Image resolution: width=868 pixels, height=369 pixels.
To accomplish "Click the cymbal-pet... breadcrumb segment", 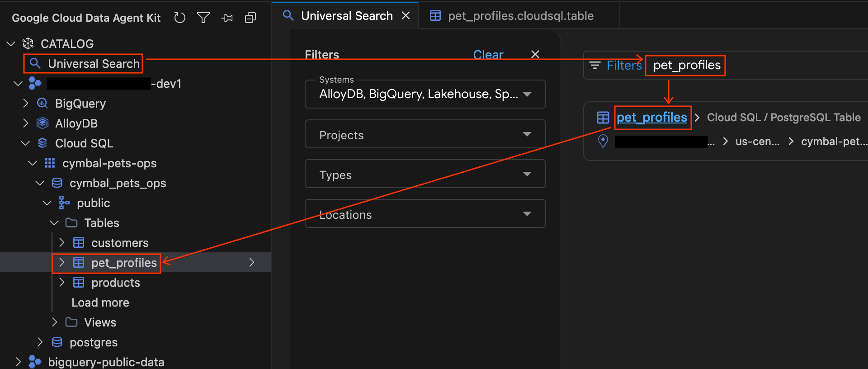I will point(834,142).
